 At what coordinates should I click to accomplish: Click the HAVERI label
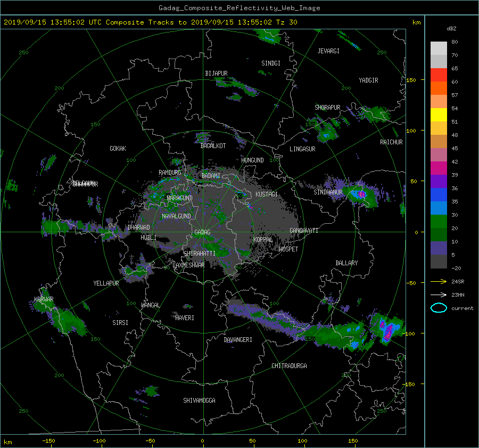[x=185, y=318]
